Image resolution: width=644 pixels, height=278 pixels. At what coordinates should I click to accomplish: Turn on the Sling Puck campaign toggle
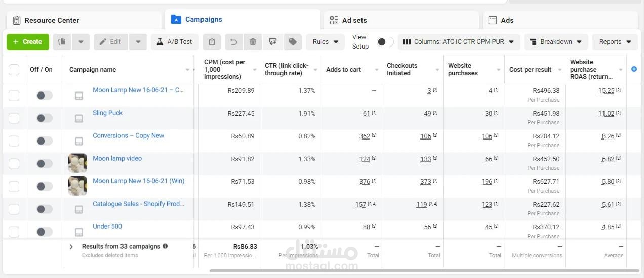pos(45,118)
